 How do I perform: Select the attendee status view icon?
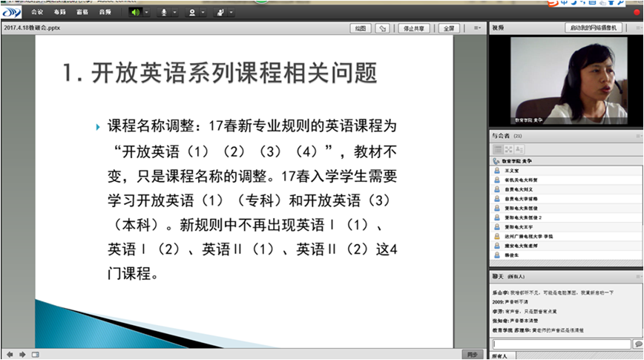pos(519,149)
